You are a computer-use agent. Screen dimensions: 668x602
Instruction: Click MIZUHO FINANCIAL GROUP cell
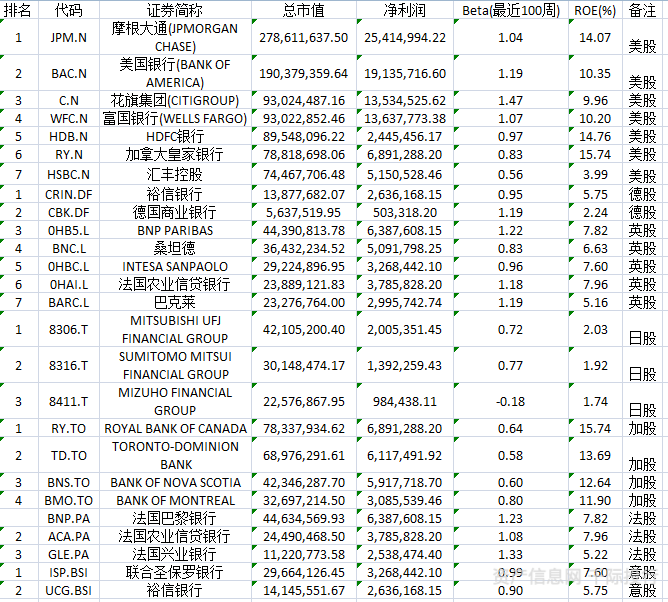point(175,401)
